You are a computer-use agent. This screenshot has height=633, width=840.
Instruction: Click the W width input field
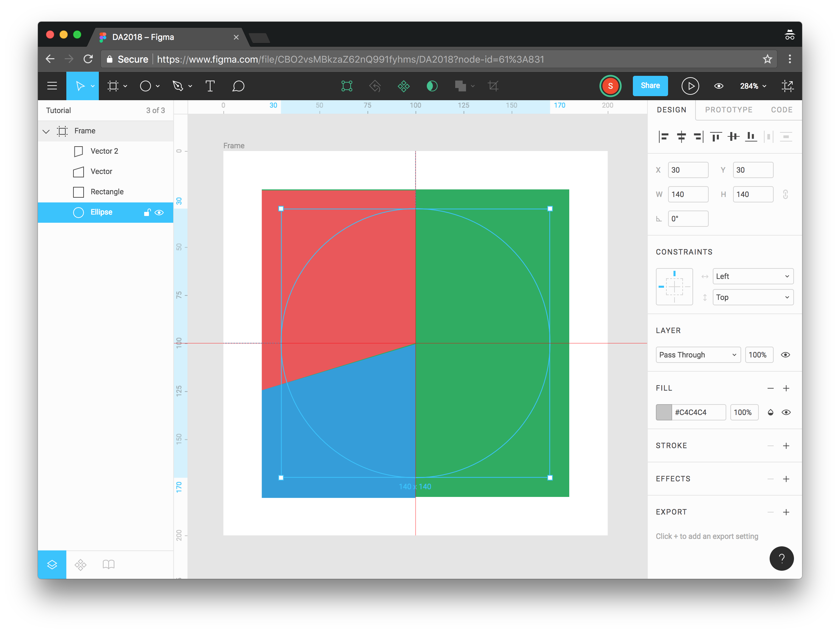(688, 194)
